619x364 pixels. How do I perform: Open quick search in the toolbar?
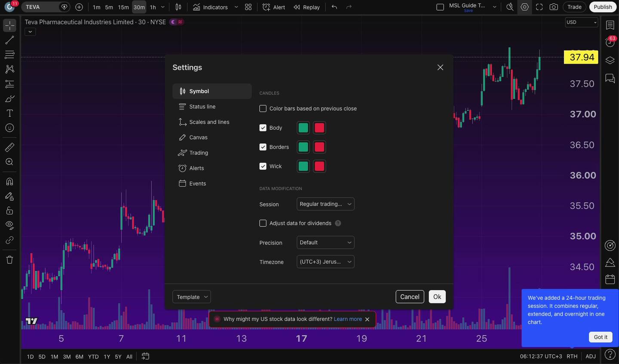(x=510, y=7)
